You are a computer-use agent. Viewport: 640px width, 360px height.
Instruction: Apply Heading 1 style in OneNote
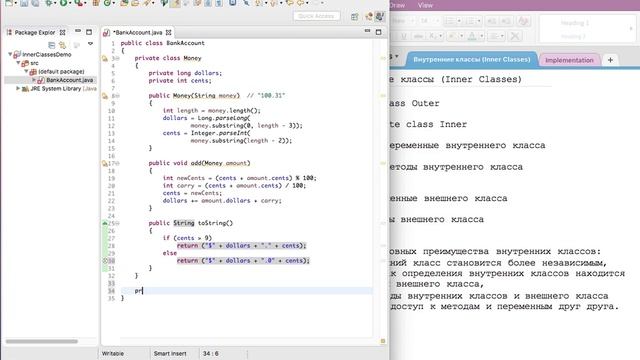[x=575, y=23]
